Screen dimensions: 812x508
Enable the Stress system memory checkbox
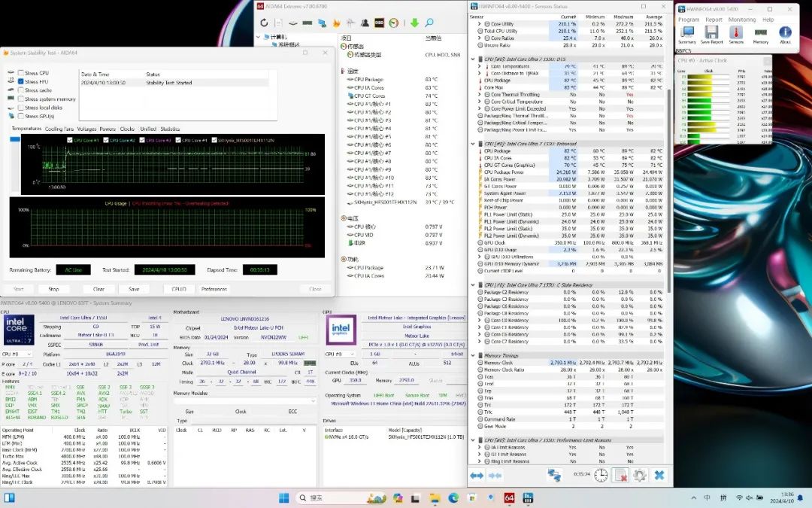click(20, 99)
